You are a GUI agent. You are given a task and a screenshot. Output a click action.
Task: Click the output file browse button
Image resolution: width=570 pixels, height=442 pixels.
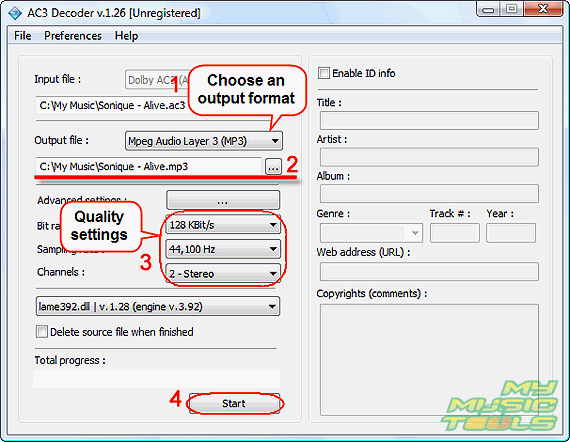click(273, 167)
